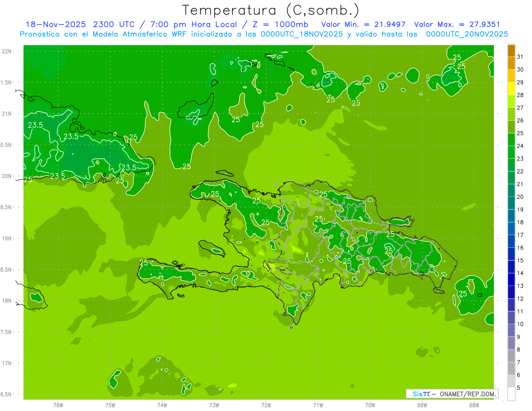Click the "73W" longitude axis label
The image size is (532, 411).
pos(214,405)
